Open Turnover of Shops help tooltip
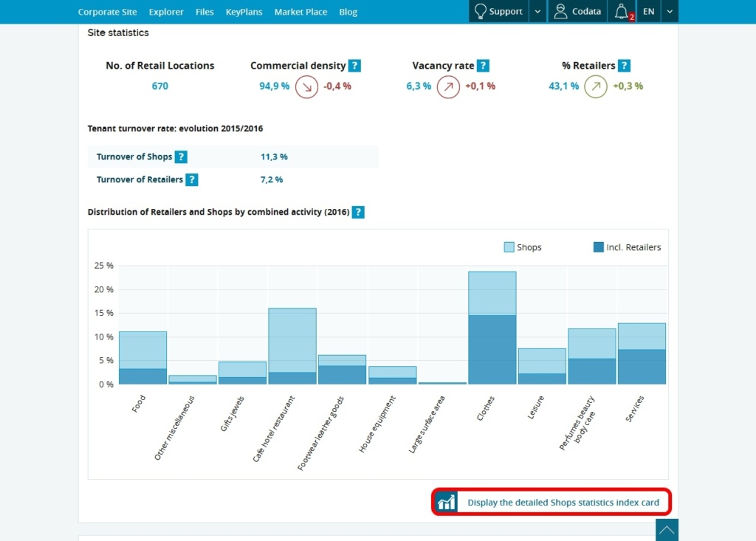 pos(181,156)
